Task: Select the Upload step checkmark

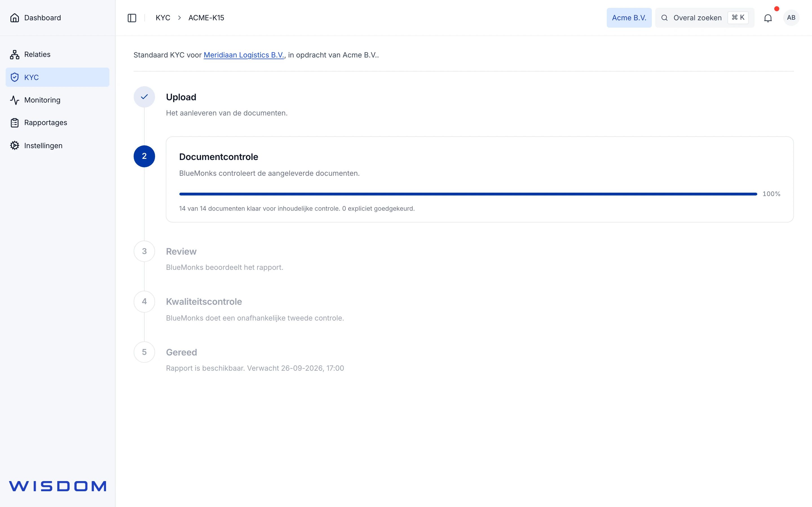Action: click(x=144, y=97)
